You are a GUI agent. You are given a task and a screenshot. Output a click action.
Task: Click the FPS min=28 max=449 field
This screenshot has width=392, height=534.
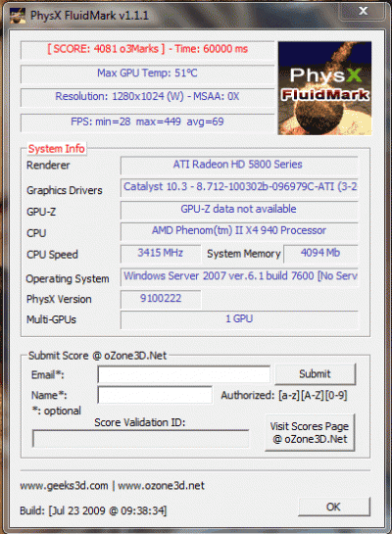(147, 121)
